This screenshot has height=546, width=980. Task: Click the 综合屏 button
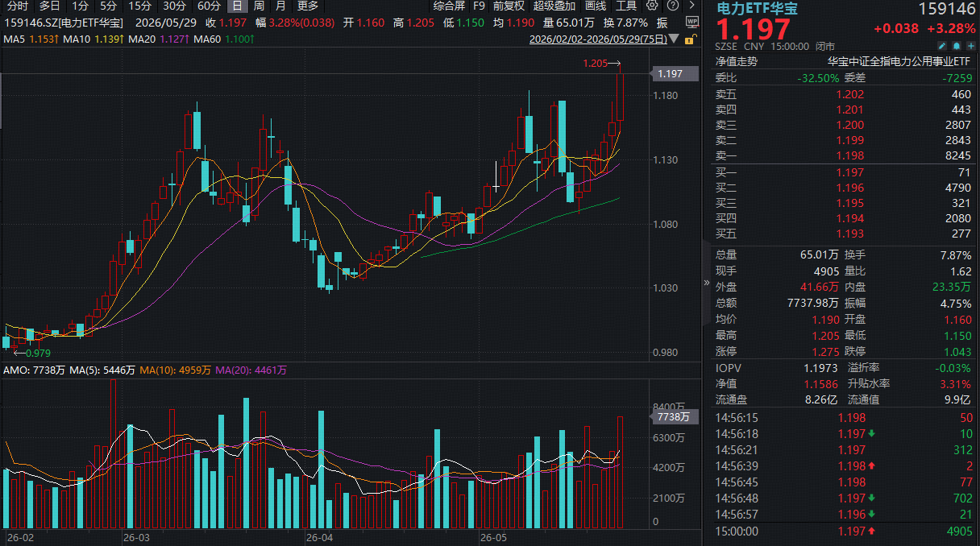449,6
